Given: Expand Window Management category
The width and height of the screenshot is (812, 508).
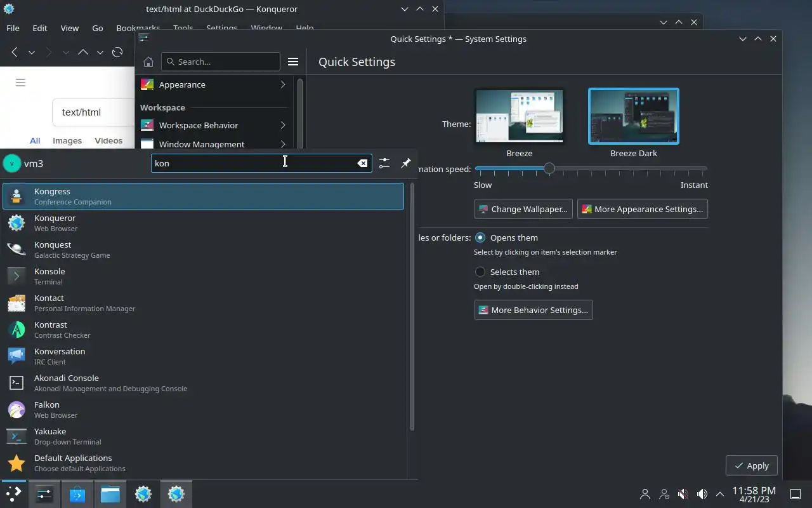Looking at the screenshot, I should (x=214, y=144).
